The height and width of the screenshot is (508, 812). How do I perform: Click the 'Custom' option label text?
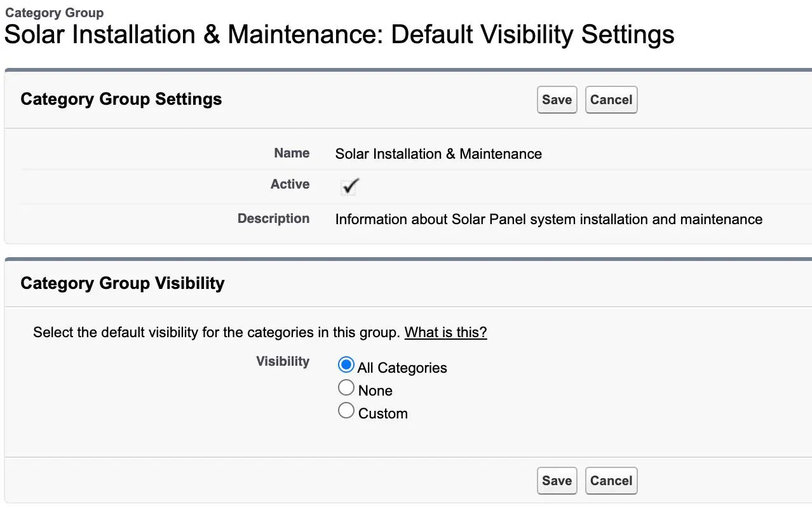[383, 413]
